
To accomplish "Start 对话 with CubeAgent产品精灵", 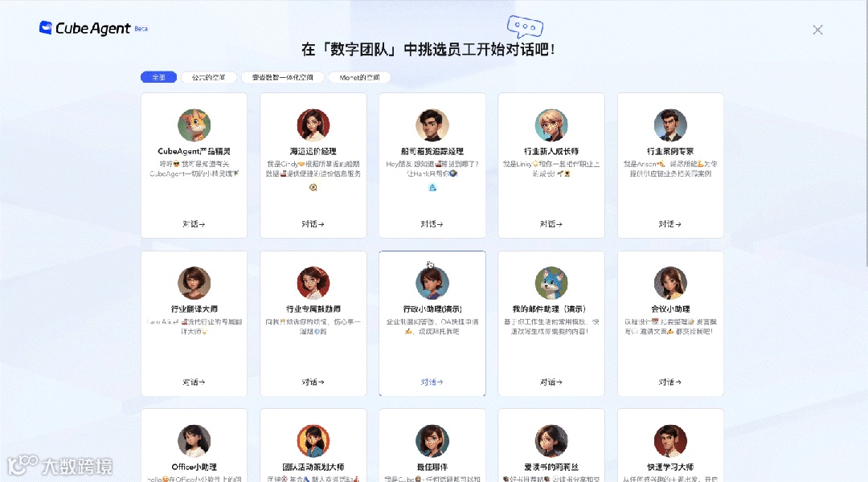I will [194, 224].
